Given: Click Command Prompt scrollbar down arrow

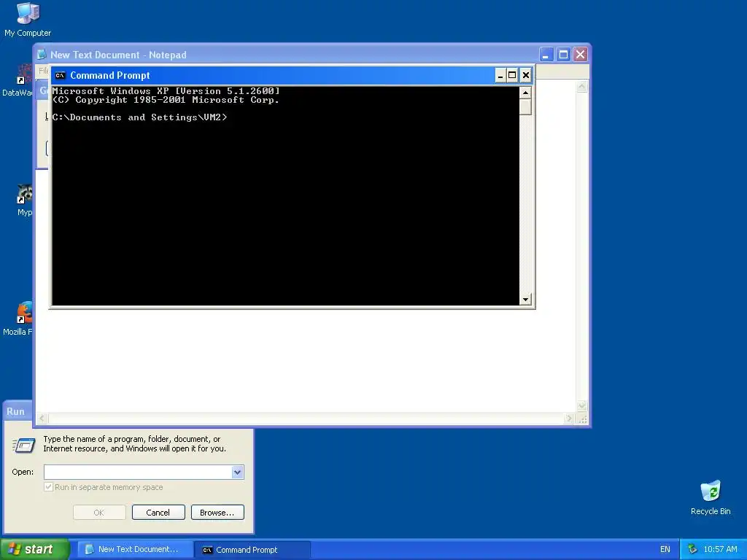Looking at the screenshot, I should click(x=525, y=300).
